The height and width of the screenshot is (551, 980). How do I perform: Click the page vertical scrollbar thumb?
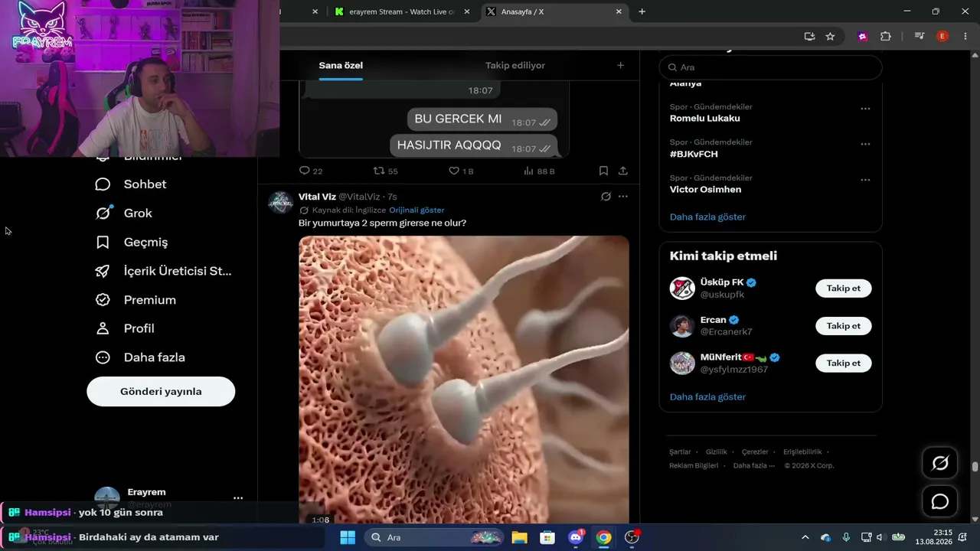coord(975,467)
